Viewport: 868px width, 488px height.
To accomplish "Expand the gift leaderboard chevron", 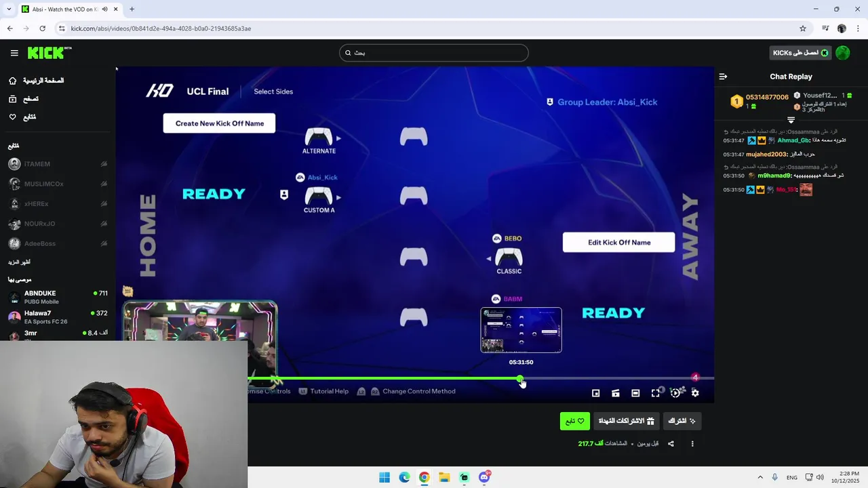I will pyautogui.click(x=791, y=120).
